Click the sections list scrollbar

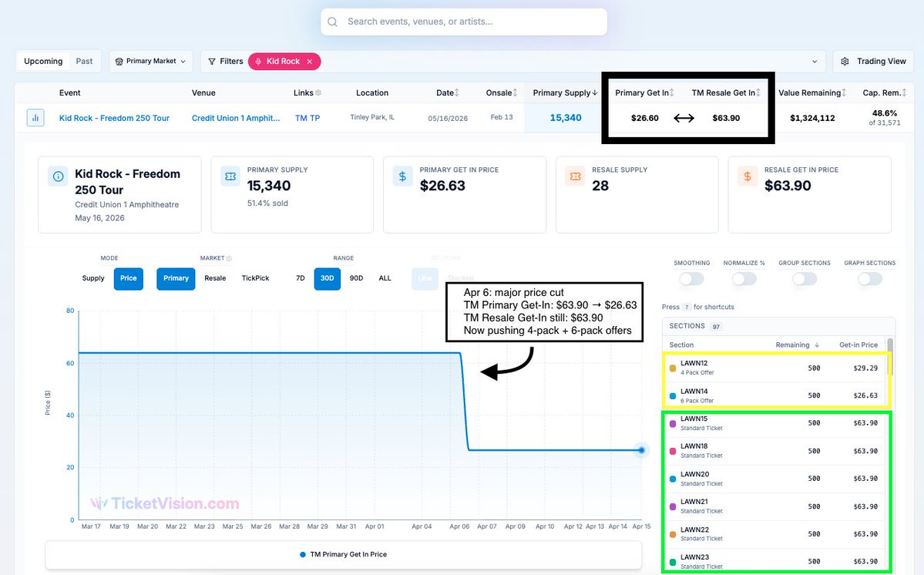pos(890,356)
